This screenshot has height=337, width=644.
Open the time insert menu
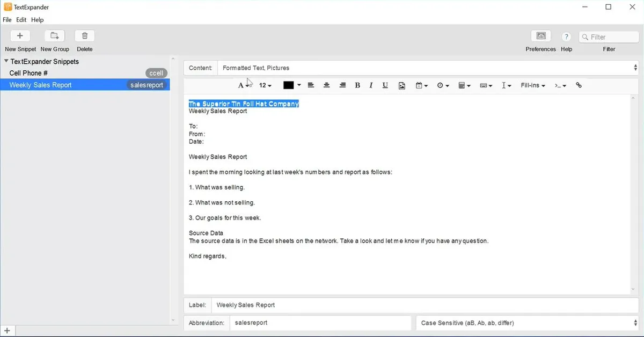point(443,85)
